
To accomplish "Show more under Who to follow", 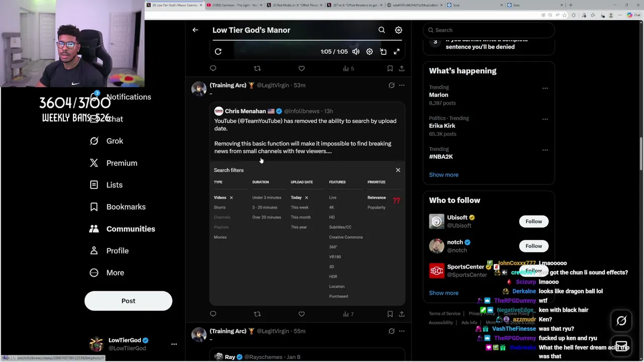I will coord(444,293).
